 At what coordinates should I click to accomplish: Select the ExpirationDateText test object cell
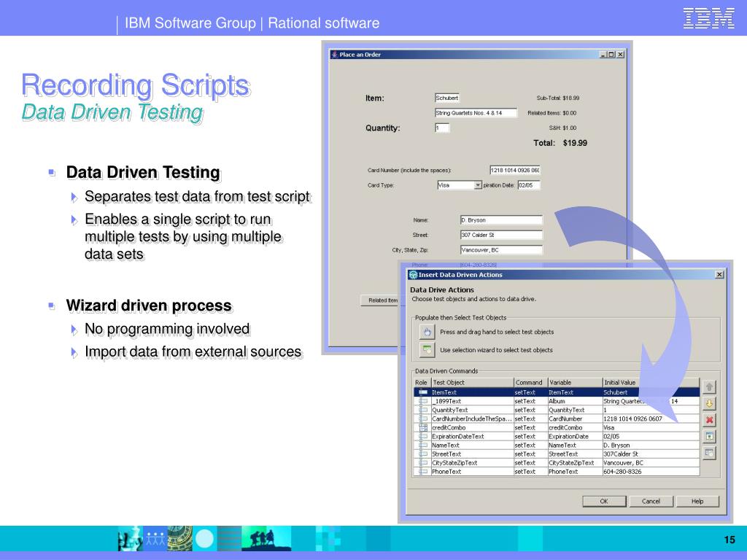473,436
